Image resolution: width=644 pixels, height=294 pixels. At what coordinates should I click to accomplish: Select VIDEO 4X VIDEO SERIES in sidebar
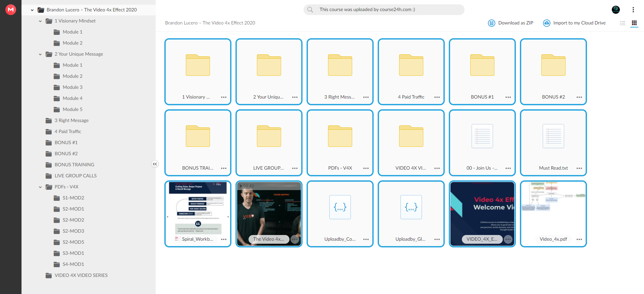click(81, 275)
